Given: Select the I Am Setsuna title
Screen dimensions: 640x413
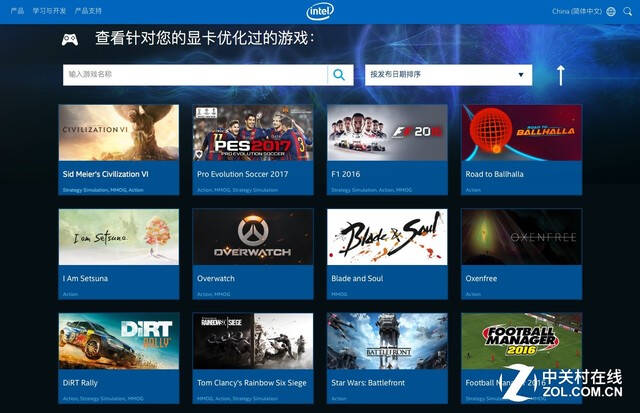Looking at the screenshot, I should (85, 279).
